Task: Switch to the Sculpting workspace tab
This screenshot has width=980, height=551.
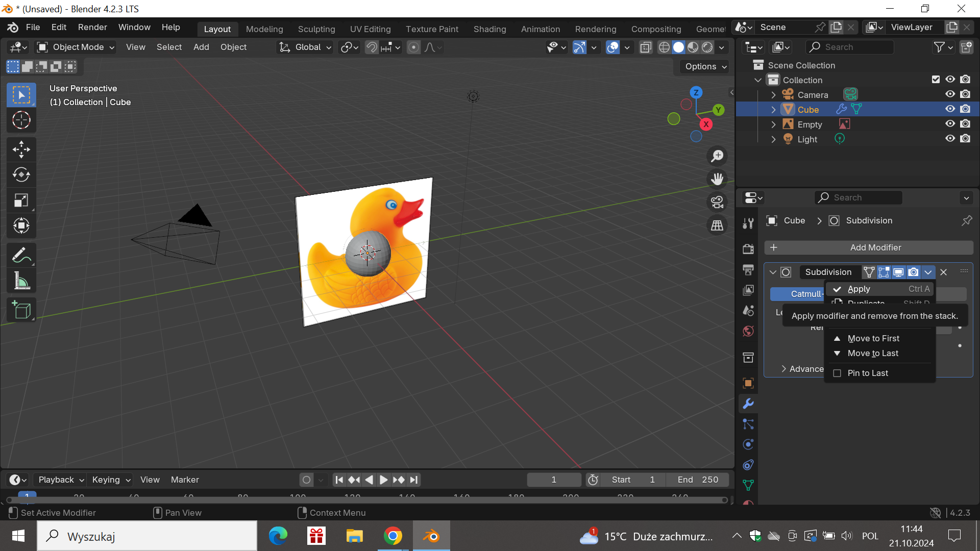Action: 316,29
